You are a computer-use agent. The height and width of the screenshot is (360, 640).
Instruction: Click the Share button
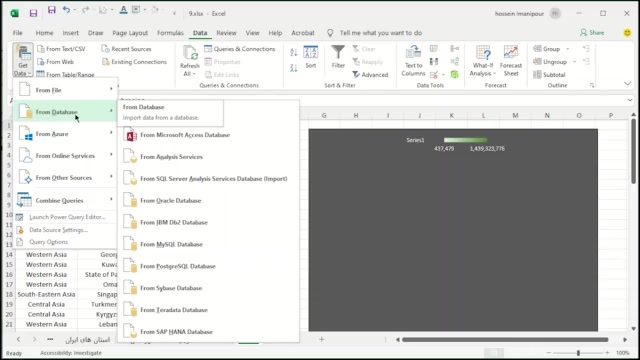[x=592, y=33]
